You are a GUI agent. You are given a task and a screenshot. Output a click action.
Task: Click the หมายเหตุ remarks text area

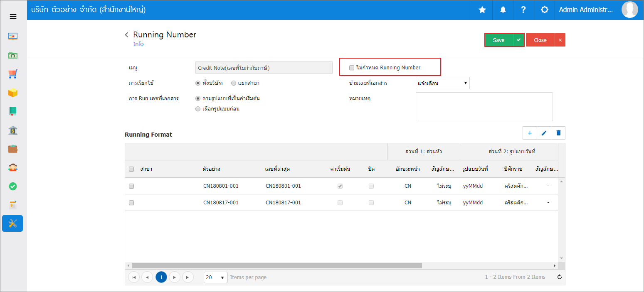tap(484, 107)
